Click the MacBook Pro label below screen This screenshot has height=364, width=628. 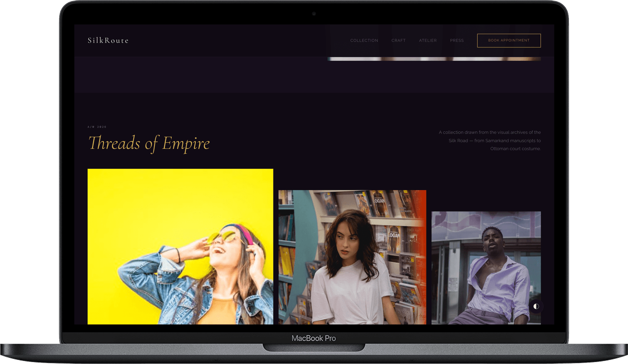click(x=314, y=338)
